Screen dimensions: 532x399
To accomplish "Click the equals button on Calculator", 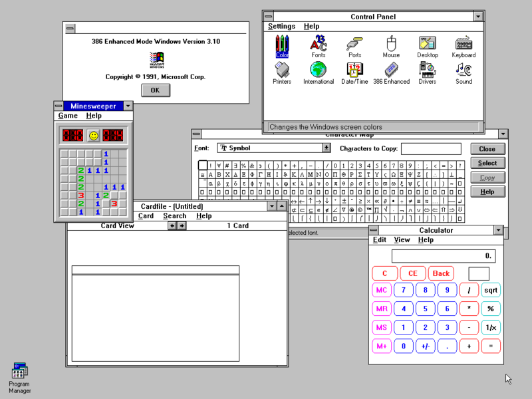I will [x=491, y=346].
